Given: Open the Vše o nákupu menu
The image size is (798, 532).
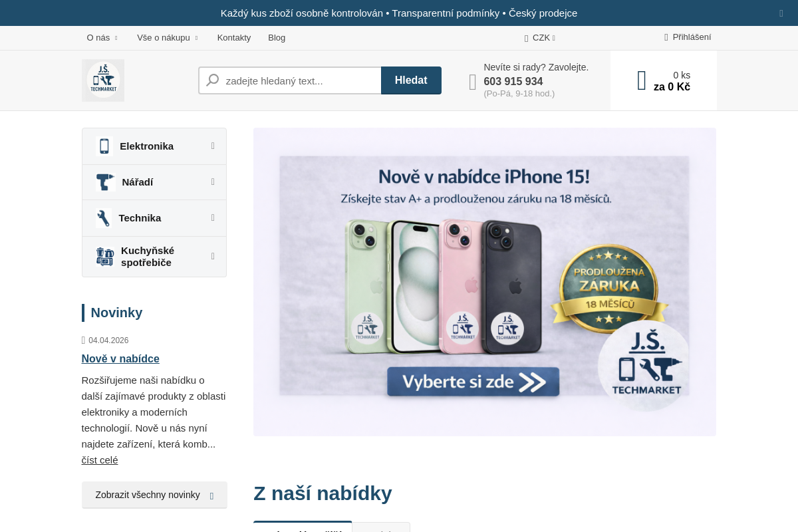Looking at the screenshot, I should [168, 38].
